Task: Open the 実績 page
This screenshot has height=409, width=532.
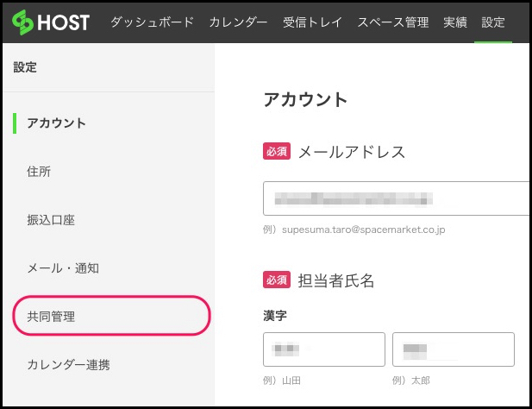Action: tap(454, 22)
